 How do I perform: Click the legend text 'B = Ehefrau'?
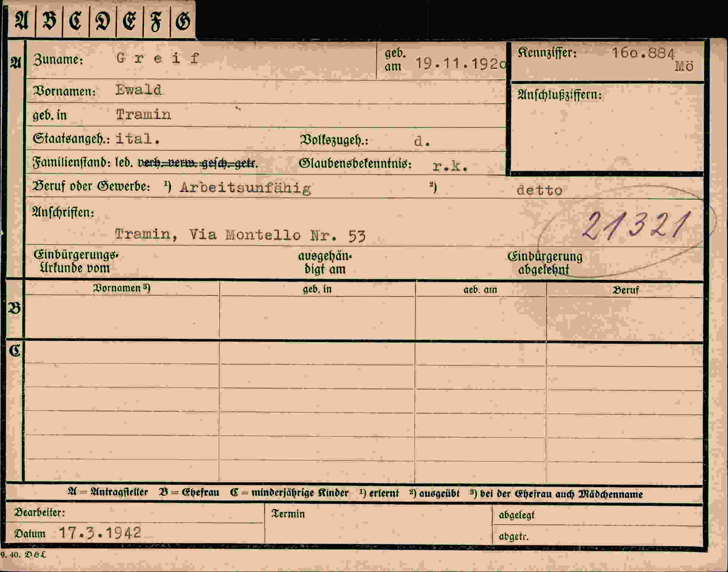point(189,492)
